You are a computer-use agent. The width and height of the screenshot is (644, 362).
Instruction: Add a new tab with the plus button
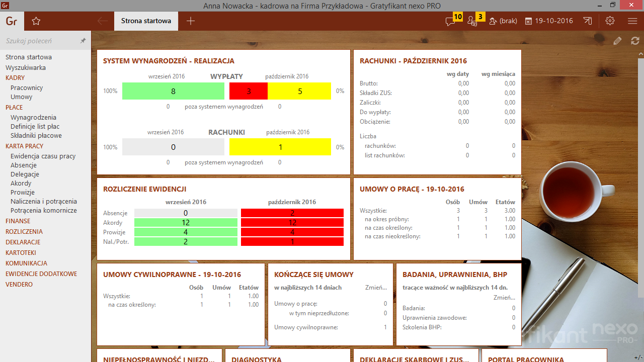pyautogui.click(x=191, y=21)
